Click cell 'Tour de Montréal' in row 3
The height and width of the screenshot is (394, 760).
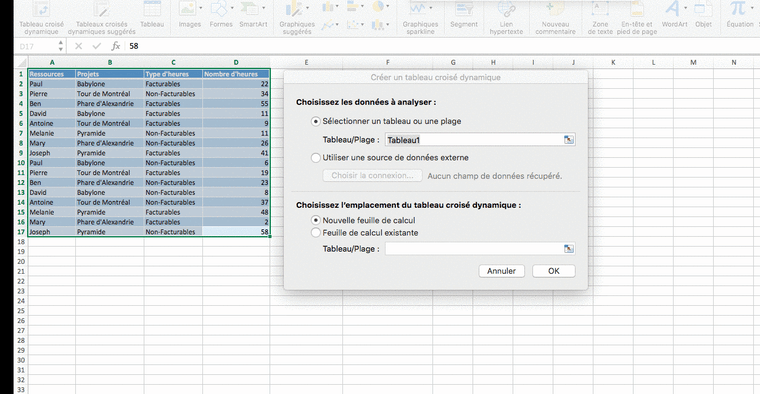110,94
